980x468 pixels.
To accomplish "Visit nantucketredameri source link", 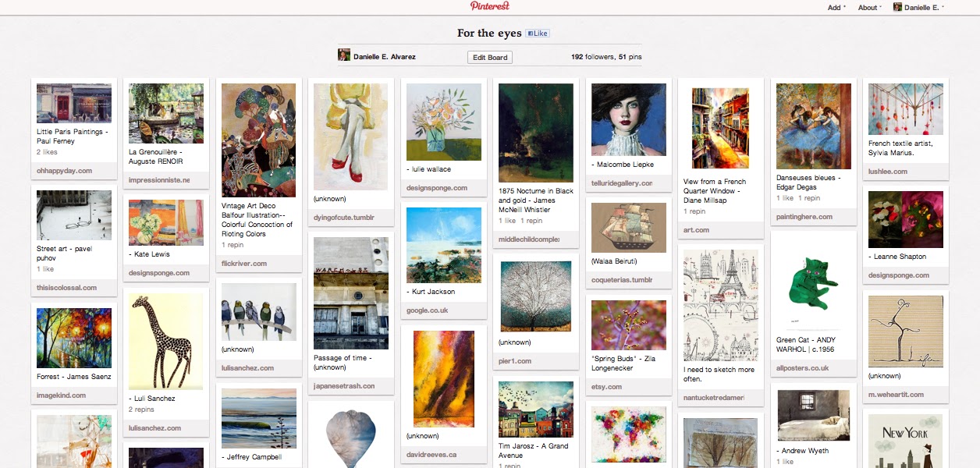I will click(714, 398).
